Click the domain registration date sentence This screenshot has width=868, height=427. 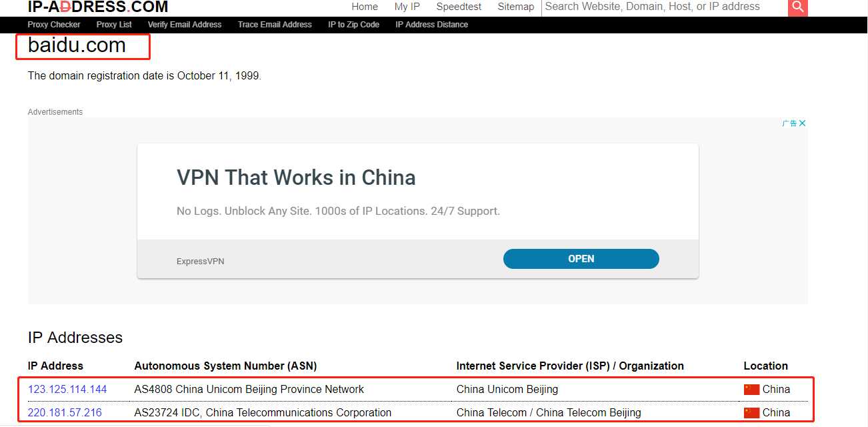tap(145, 76)
